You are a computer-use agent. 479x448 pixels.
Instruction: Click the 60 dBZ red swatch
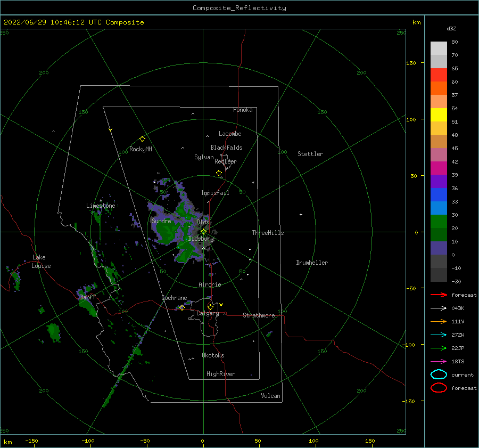(x=439, y=75)
